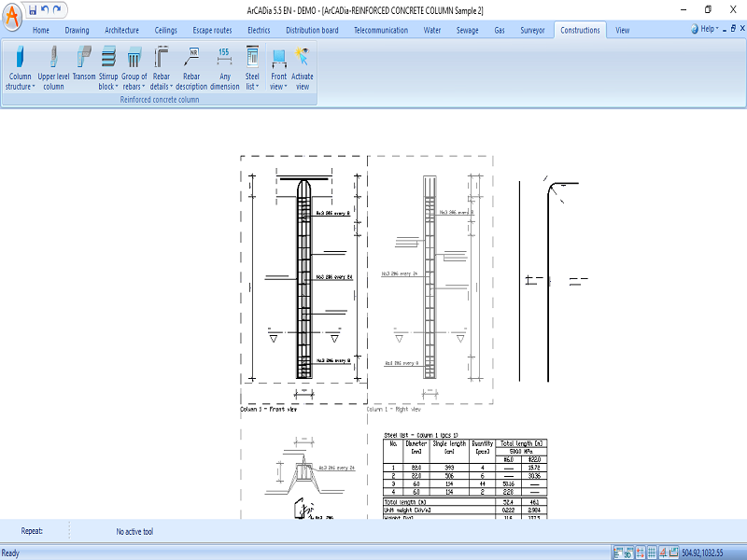The image size is (747, 560).
Task: Open the Upper level column tool
Action: (x=53, y=70)
